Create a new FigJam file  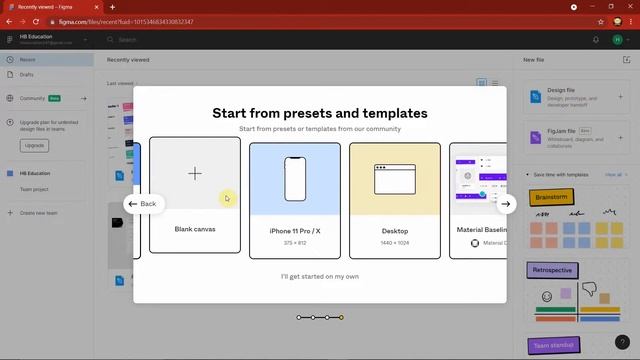(x=576, y=138)
